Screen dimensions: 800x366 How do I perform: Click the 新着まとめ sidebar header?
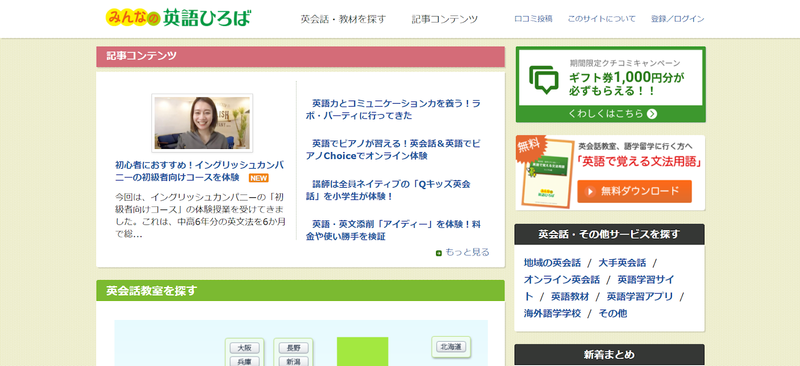click(609, 354)
